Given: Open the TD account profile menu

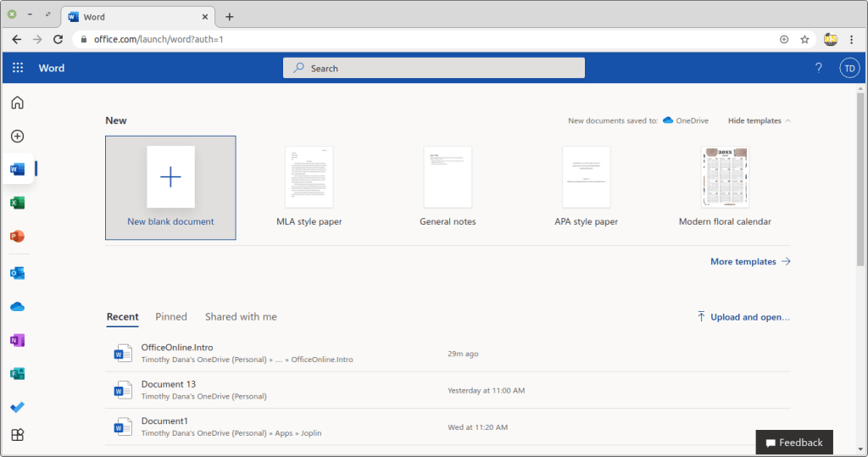Looking at the screenshot, I should [x=849, y=68].
